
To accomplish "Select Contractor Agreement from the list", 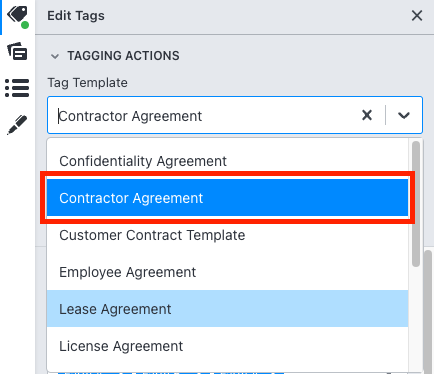I will [227, 198].
